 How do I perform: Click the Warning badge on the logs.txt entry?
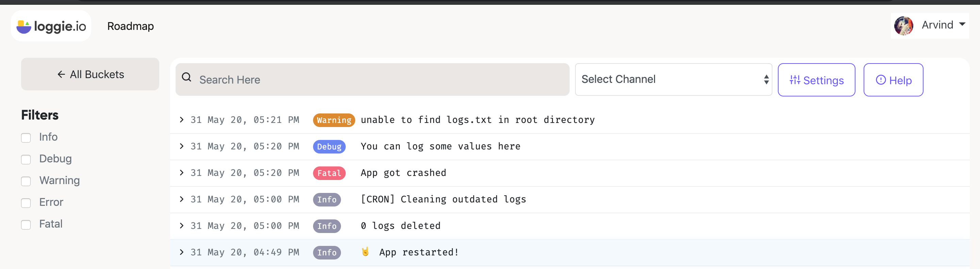coord(333,120)
